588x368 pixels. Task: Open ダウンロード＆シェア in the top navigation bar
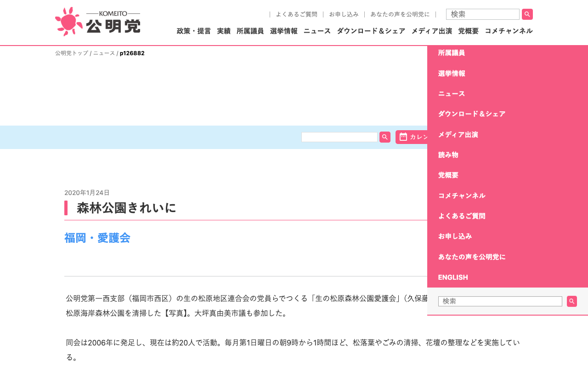371,31
